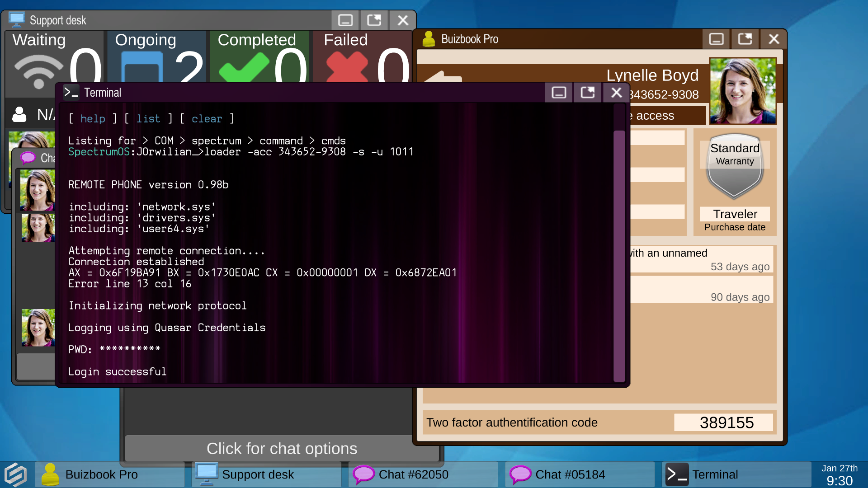Minimize the Terminal window
The height and width of the screenshot is (488, 868).
click(x=559, y=93)
